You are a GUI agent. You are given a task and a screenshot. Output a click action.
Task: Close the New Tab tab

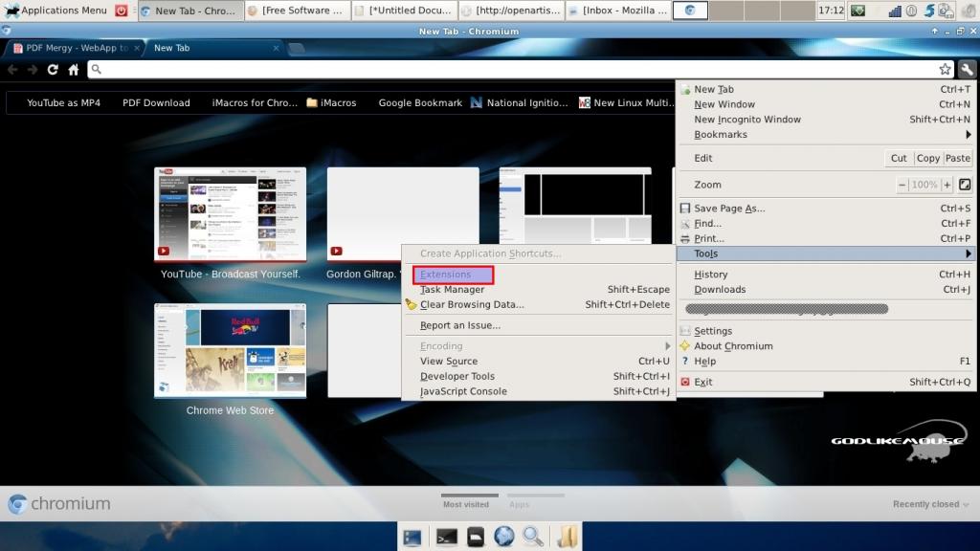pos(276,48)
